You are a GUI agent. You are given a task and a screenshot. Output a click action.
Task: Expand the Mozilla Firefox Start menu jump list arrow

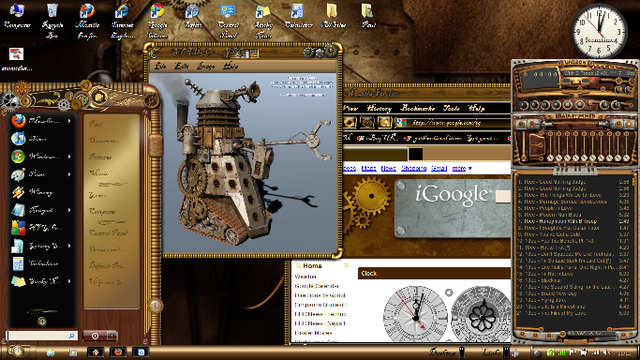(x=69, y=121)
